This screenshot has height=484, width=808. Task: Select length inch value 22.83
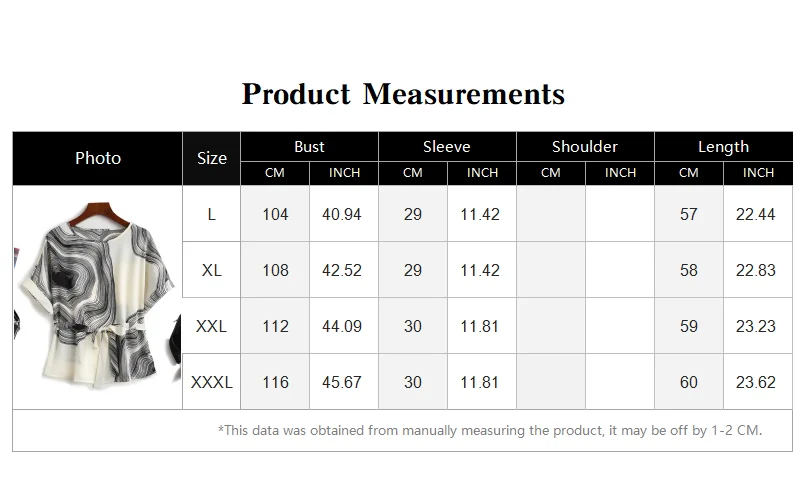click(758, 270)
